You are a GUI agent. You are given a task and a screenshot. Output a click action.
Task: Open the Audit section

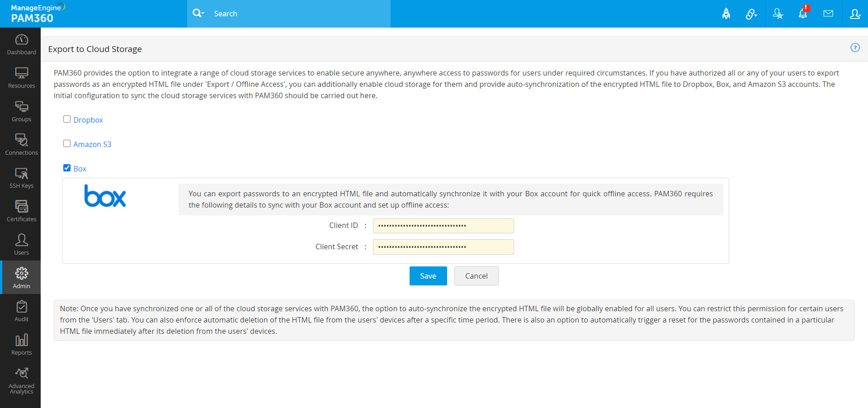coord(21,311)
